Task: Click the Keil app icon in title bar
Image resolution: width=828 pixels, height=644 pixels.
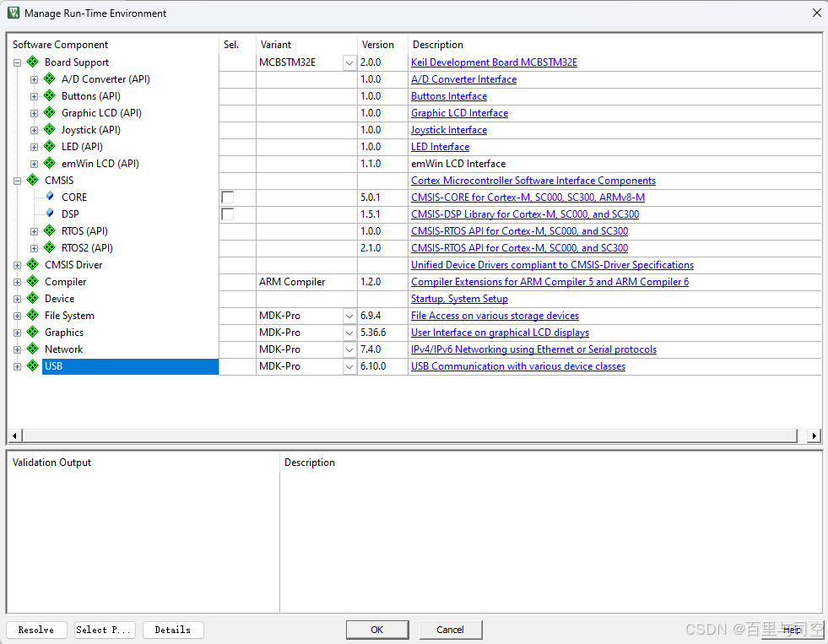Action: coord(14,13)
